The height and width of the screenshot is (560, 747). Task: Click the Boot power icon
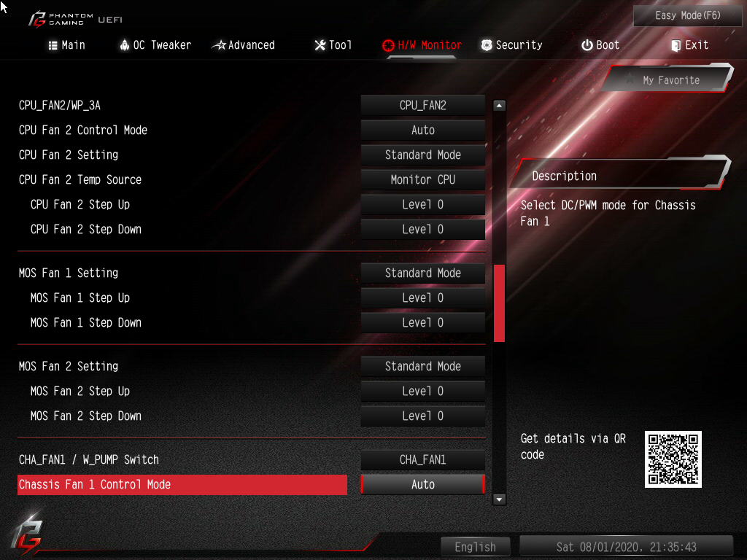click(587, 45)
